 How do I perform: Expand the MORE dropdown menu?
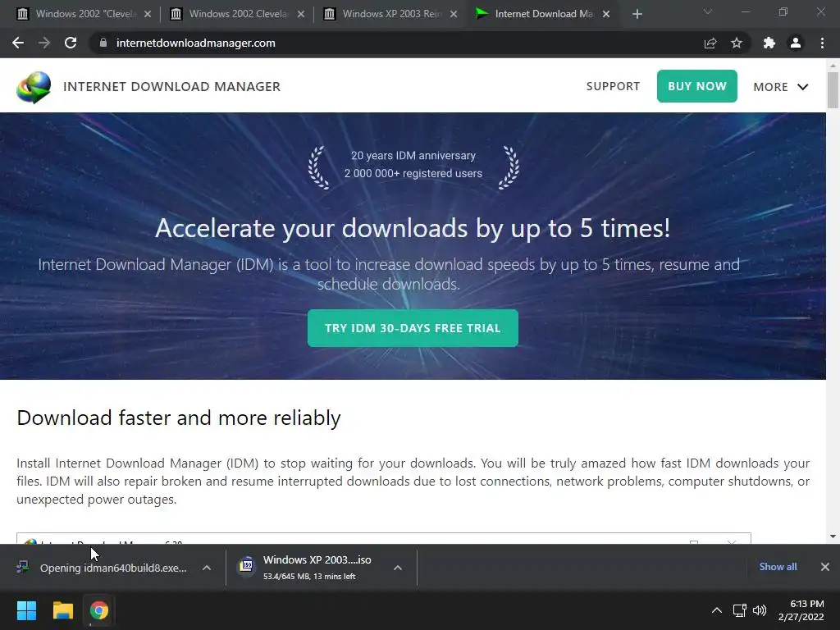[x=781, y=87]
